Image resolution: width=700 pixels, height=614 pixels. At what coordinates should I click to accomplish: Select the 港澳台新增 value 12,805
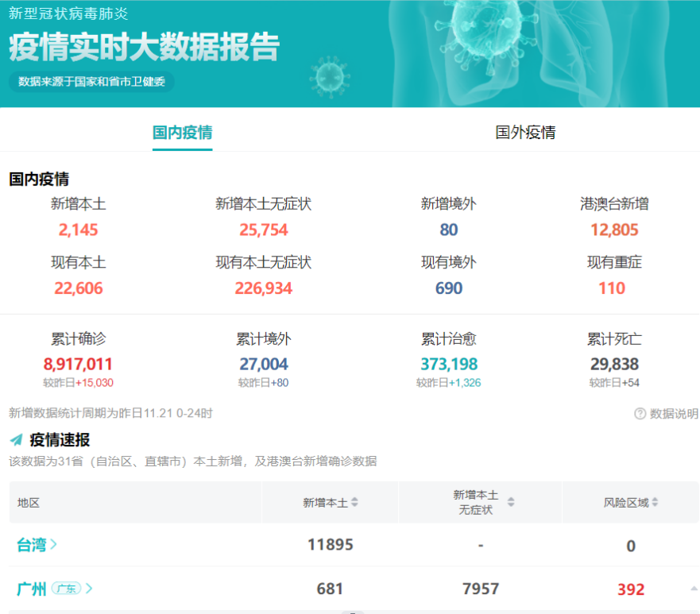(614, 230)
